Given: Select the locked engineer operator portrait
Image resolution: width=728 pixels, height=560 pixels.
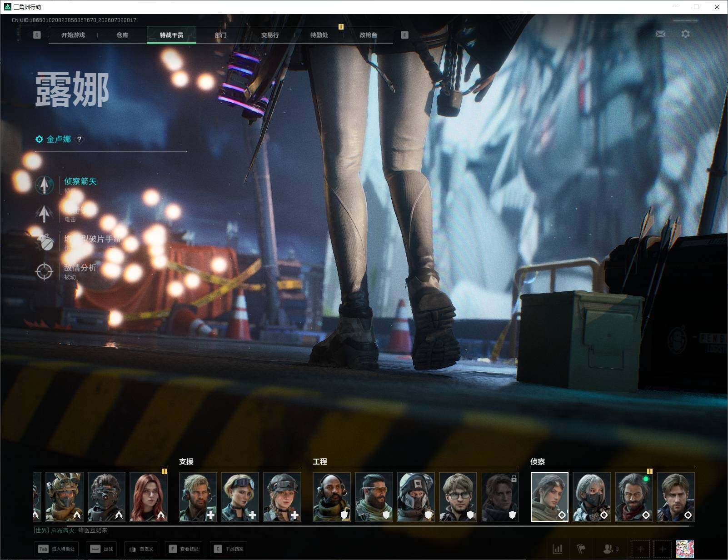Looking at the screenshot, I should coord(500,497).
